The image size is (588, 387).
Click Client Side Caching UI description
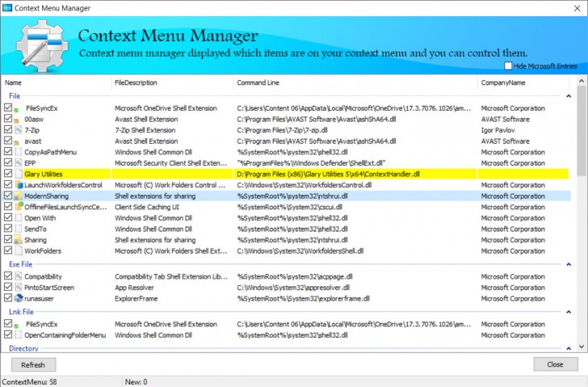[x=147, y=207]
